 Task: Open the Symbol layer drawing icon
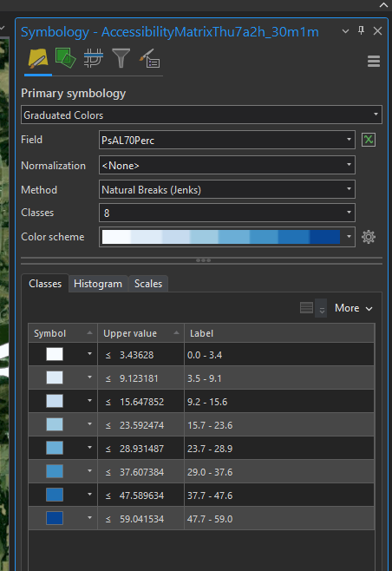94,58
